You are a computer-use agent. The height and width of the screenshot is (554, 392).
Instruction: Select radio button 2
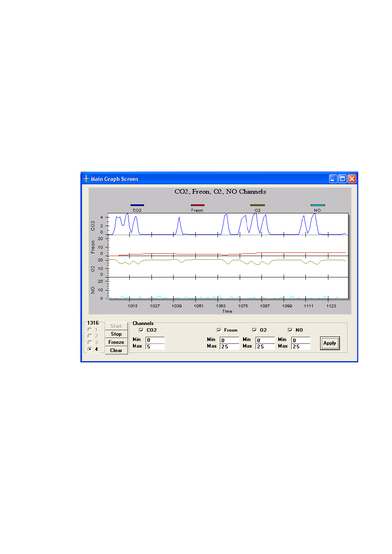[90, 336]
